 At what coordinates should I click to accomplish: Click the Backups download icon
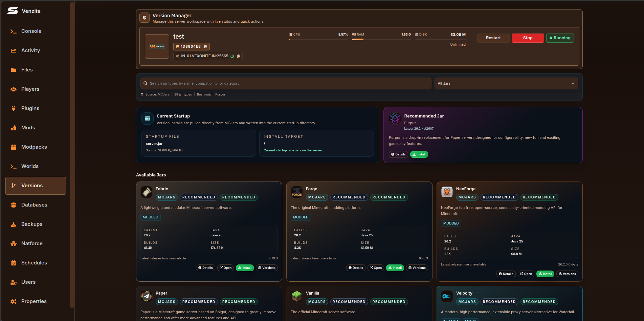click(x=14, y=224)
